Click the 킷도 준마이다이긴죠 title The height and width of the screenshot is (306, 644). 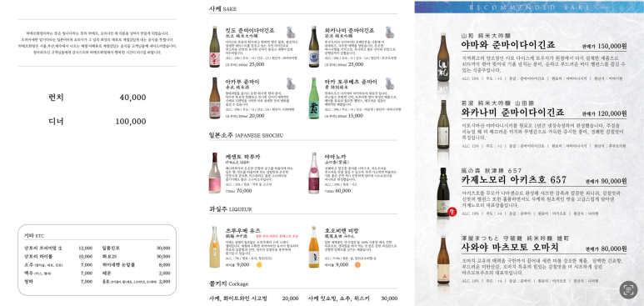(250, 31)
